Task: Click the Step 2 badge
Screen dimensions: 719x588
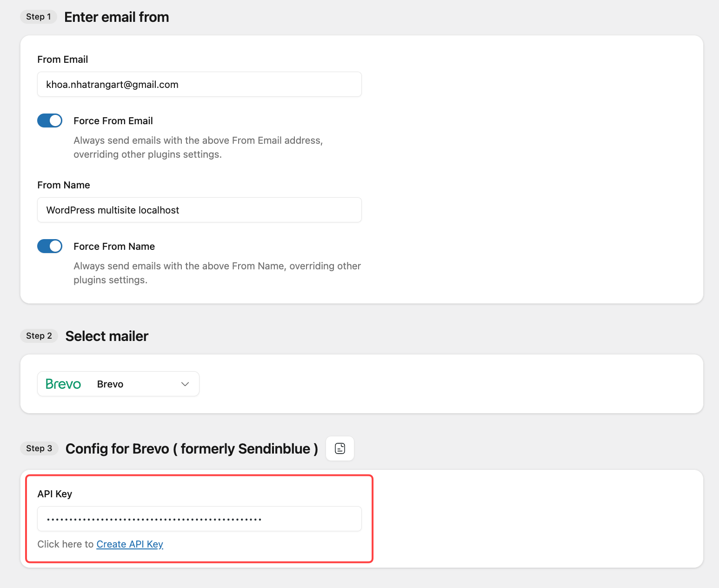Action: point(39,336)
